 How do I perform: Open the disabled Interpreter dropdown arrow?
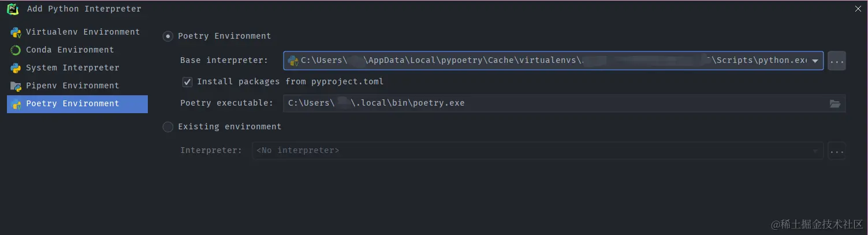(x=815, y=151)
